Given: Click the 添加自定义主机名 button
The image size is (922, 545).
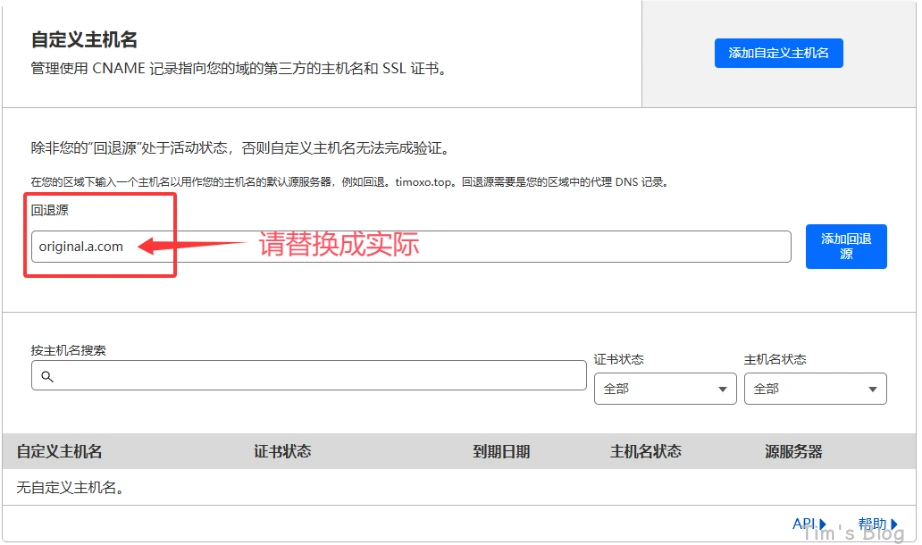Looking at the screenshot, I should (778, 53).
